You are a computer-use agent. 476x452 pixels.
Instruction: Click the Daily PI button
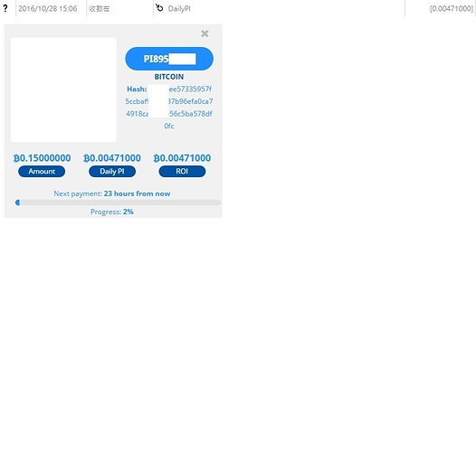pos(112,172)
